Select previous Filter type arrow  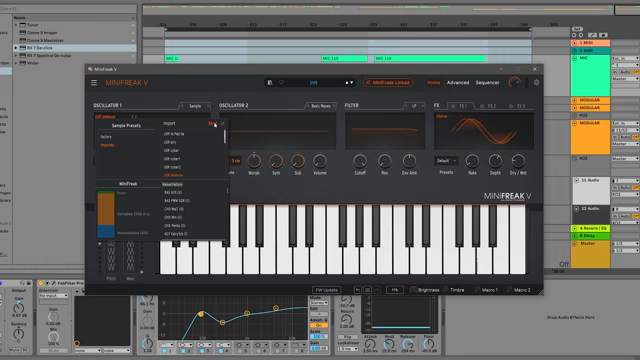(x=406, y=106)
